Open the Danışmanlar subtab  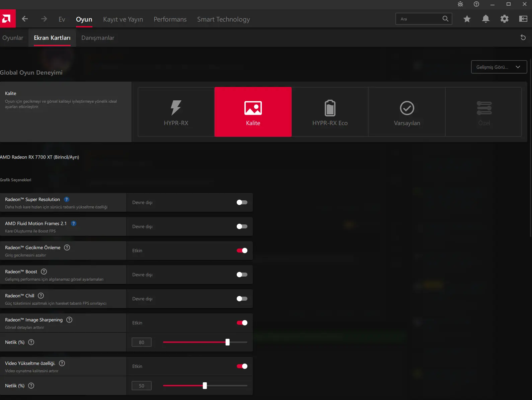point(98,38)
